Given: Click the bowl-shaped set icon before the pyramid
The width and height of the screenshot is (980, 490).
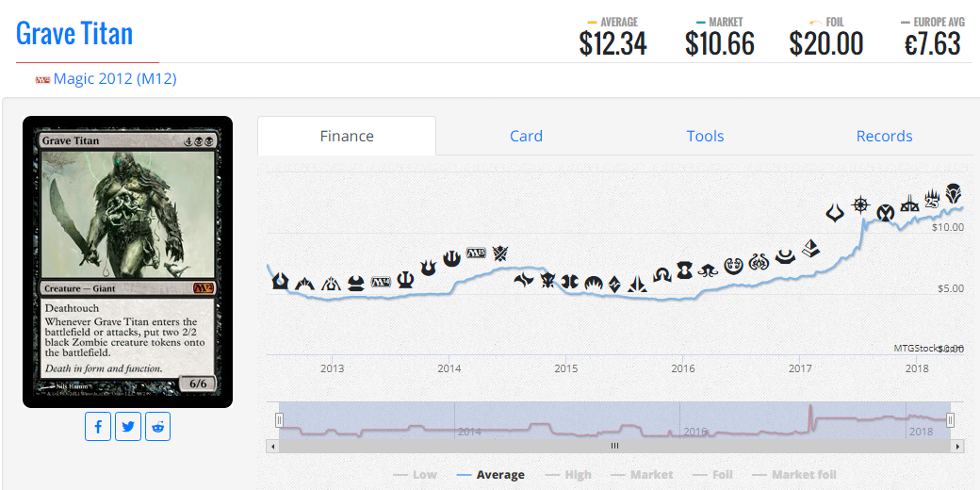Looking at the screenshot, I should (785, 256).
